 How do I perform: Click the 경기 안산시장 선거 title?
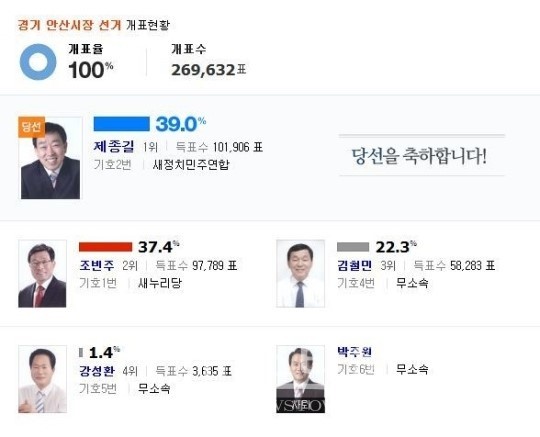pos(70,25)
